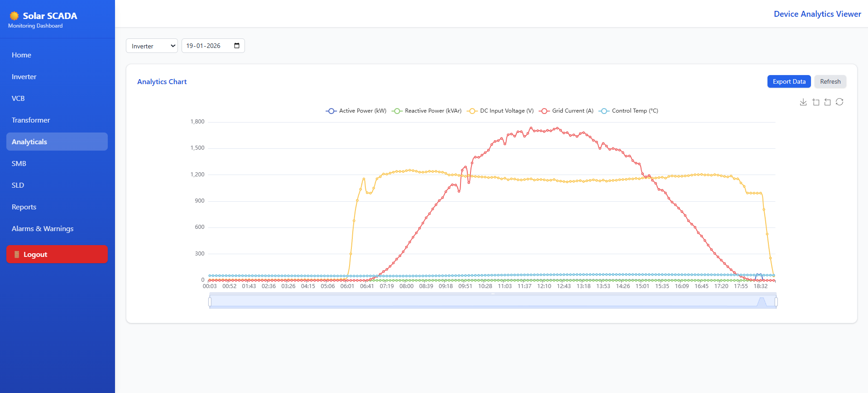Open the calendar picker icon in date field
Screen dimensions: 868x393
237,46
